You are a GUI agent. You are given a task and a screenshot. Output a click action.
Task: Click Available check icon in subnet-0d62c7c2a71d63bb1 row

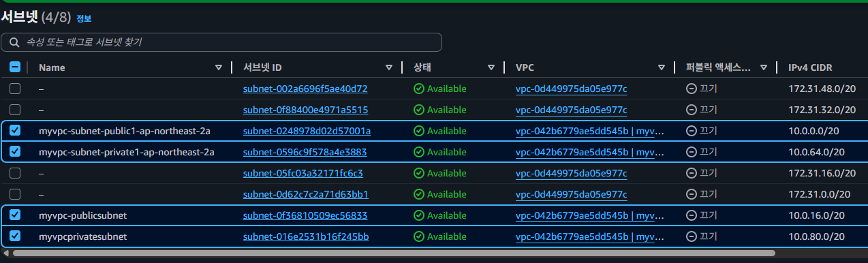419,194
